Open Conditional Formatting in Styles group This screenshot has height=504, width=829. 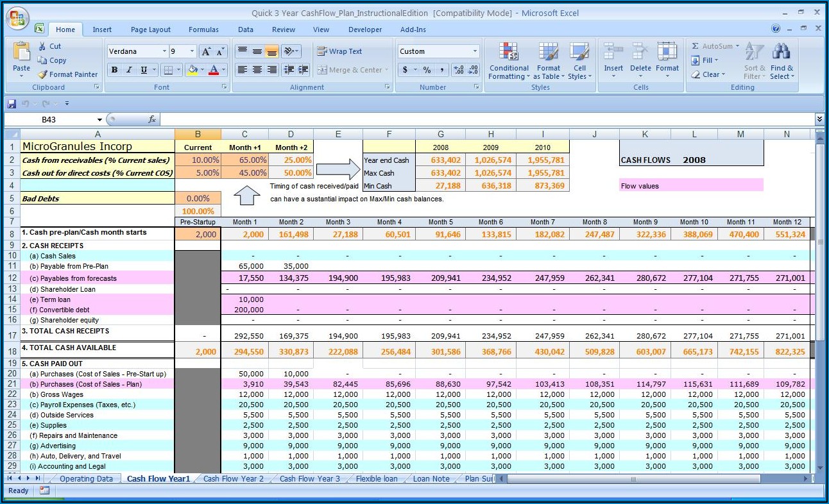[x=509, y=62]
